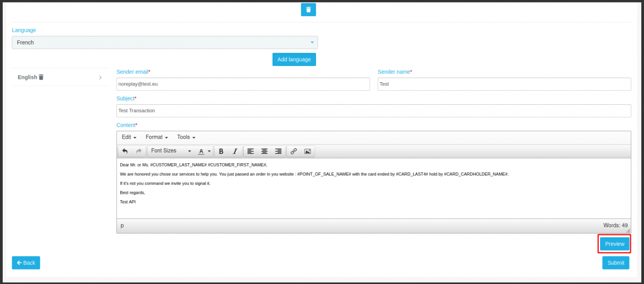Open the Format menu in the editor
Screen dimensions: 644x284
click(157, 137)
